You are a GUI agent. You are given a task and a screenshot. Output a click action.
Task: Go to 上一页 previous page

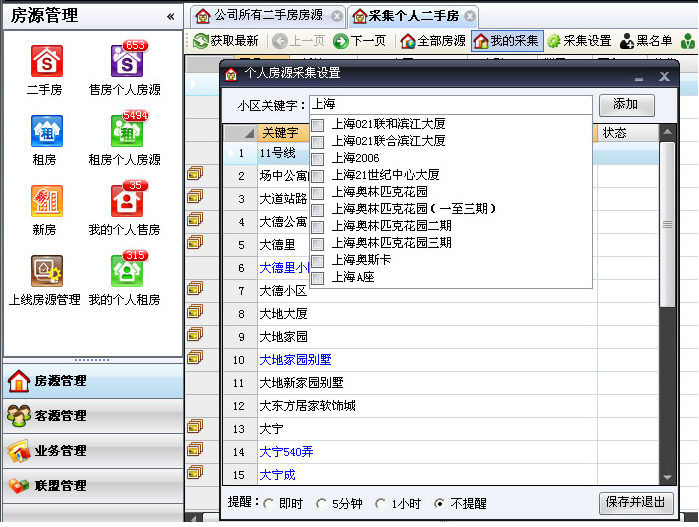pyautogui.click(x=298, y=41)
